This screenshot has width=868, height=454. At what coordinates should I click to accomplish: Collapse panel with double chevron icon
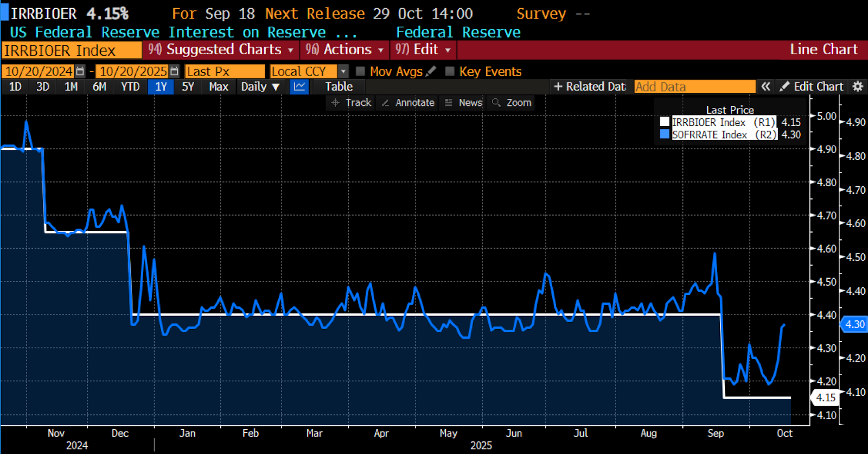pos(765,87)
